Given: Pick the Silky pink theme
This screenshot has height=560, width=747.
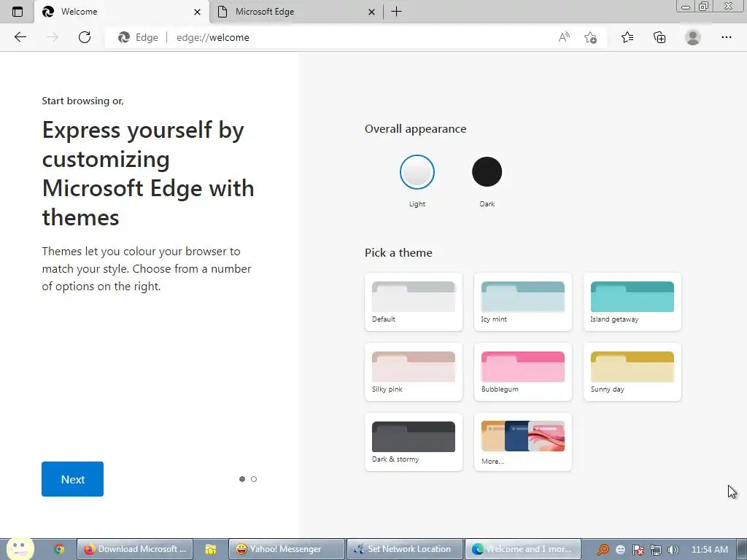Looking at the screenshot, I should click(414, 371).
